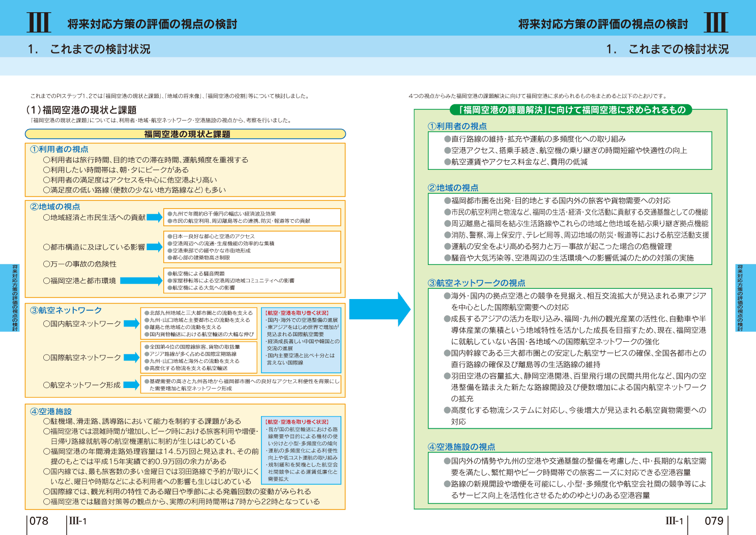Select 航空運賃やアクセス料金など、費用の低減
756x535 pixels.
tap(516, 162)
